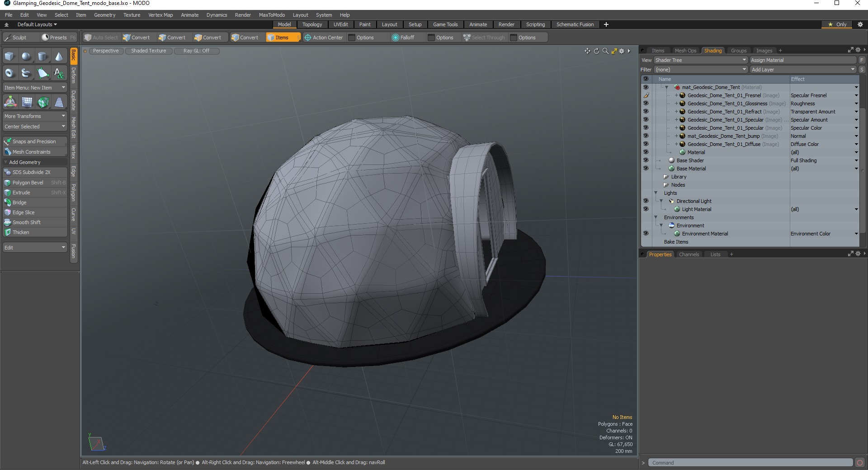
Task: Activate the green checkered cube tool
Action: pos(43,103)
